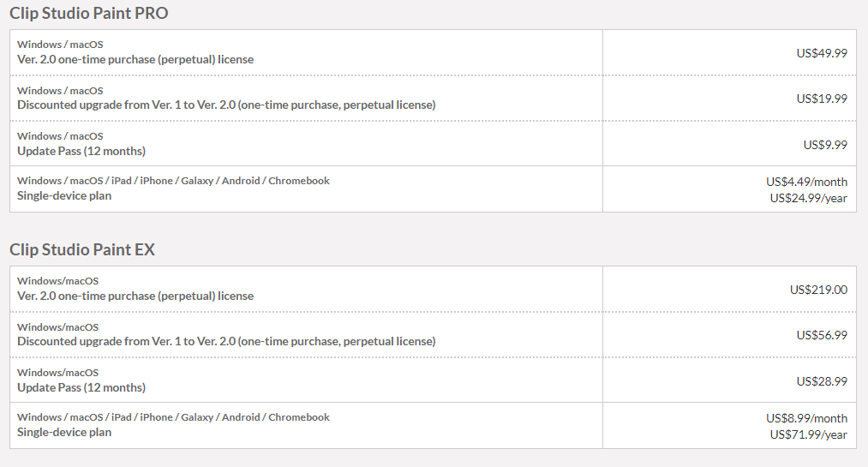868x467 pixels.
Task: Click the US$28.99 Update Pass price
Action: 822,381
